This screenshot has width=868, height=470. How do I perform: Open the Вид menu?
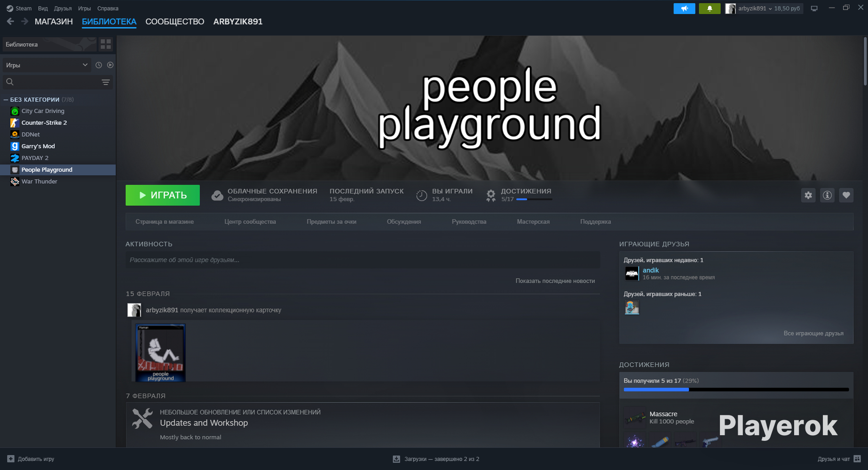pos(43,8)
